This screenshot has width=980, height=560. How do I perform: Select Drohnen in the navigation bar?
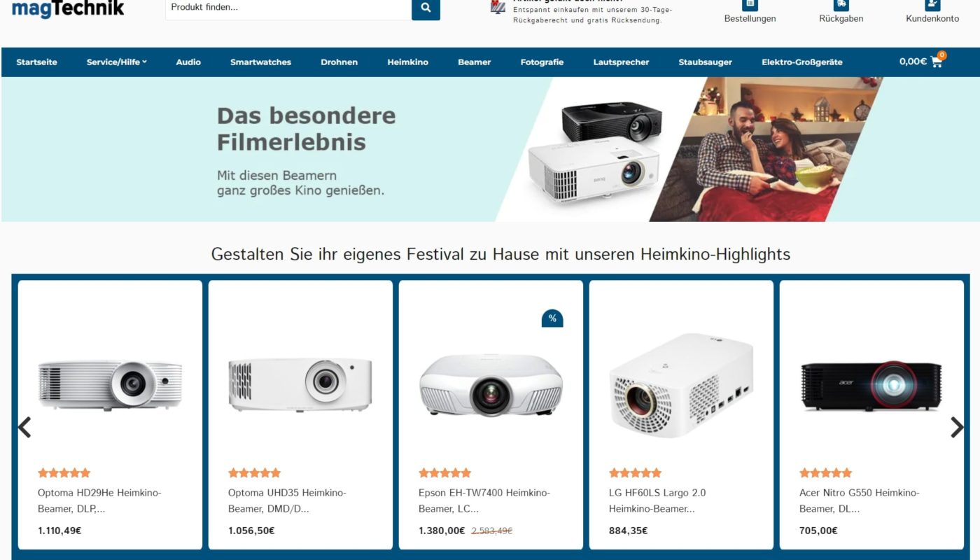(x=339, y=62)
